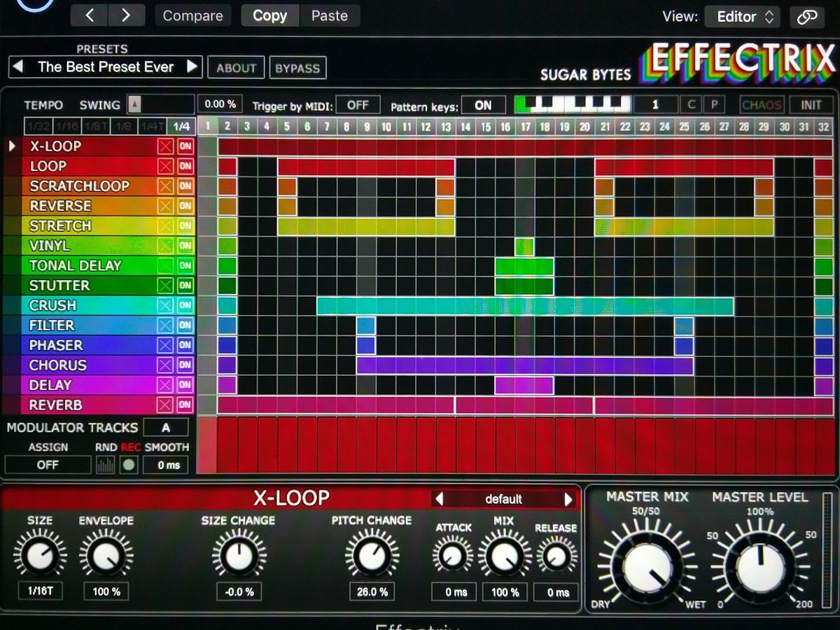Click the CHAOS icon near INIT
Viewport: 840px width, 630px height.
pyautogui.click(x=762, y=105)
